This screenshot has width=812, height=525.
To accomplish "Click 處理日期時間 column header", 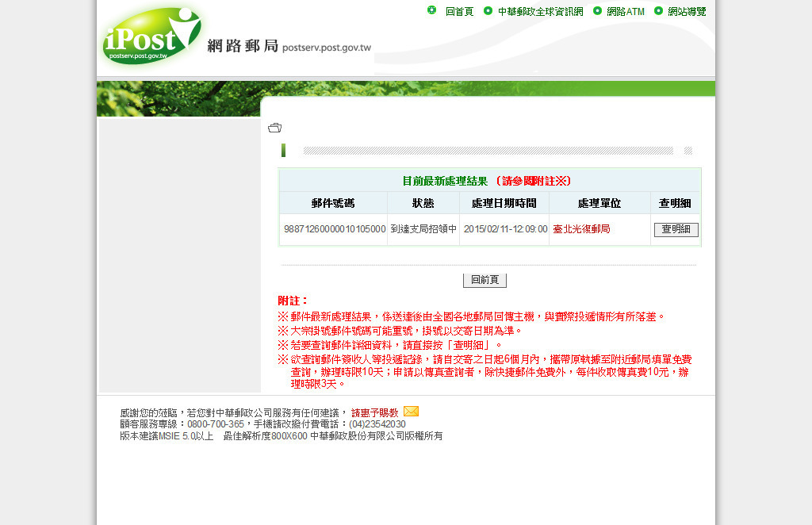I will click(504, 204).
